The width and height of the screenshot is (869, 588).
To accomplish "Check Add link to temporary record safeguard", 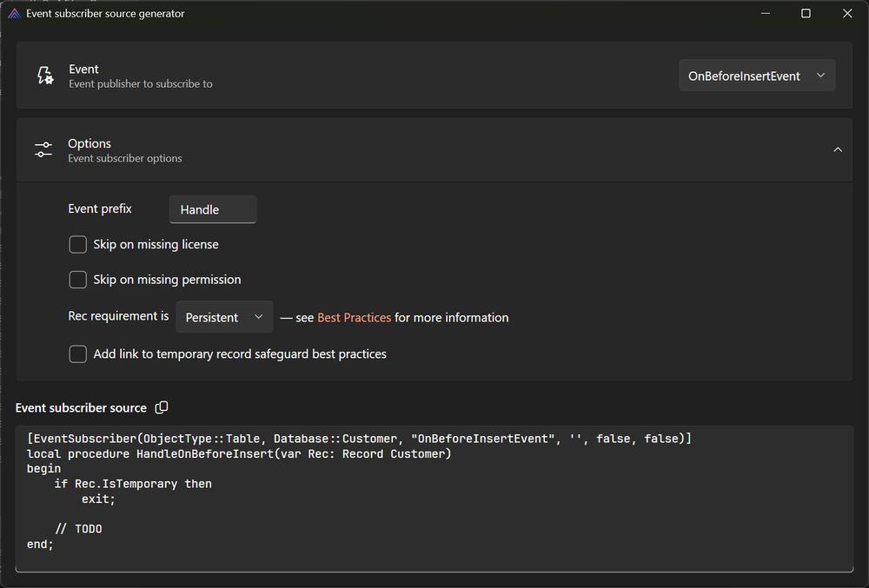I will (x=78, y=353).
